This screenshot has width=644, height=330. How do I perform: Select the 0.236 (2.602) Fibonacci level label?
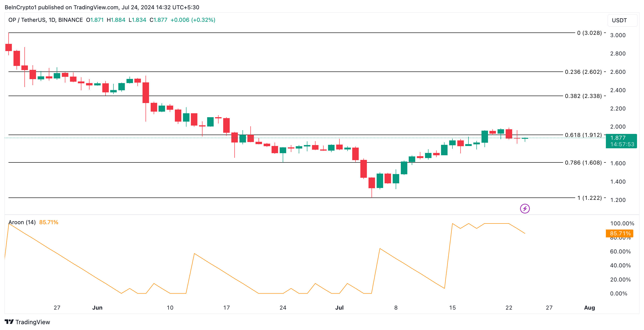(x=583, y=72)
